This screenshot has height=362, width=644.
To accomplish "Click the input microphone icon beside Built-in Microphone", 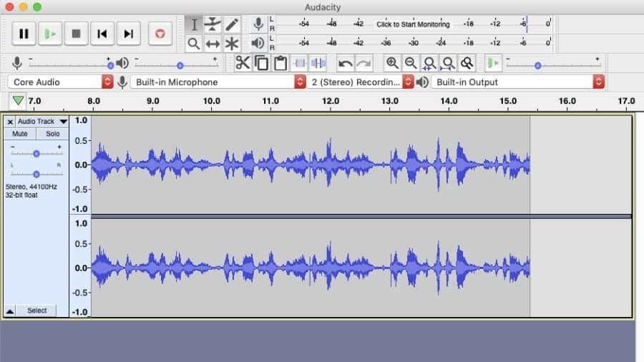I will pos(122,82).
